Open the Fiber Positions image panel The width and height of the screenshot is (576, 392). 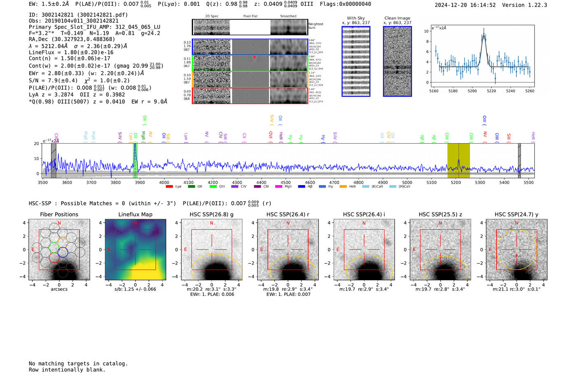pyautogui.click(x=59, y=249)
